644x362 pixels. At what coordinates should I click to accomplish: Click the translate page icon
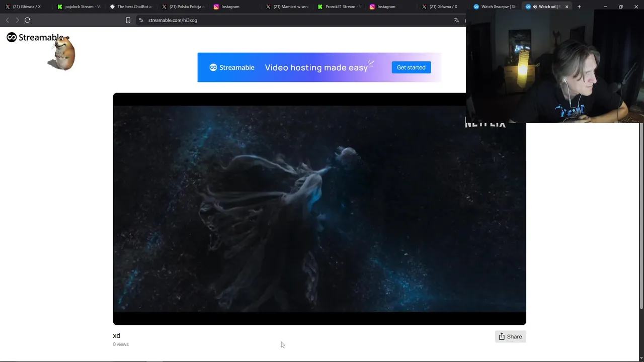pyautogui.click(x=456, y=20)
